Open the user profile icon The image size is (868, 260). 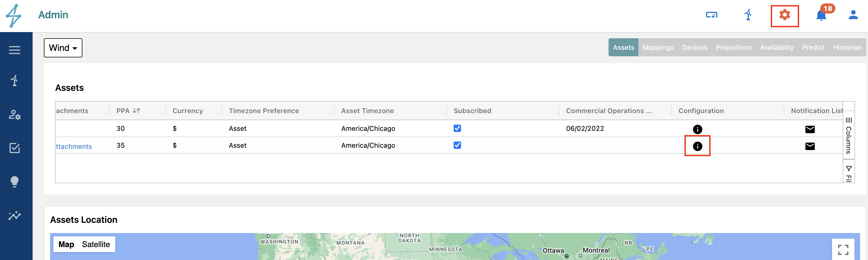click(x=853, y=15)
